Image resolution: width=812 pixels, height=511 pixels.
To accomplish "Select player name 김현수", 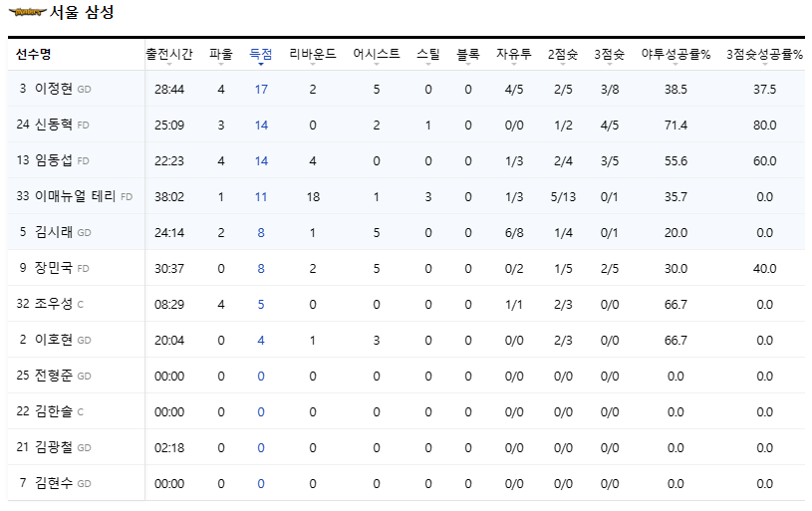I will [x=54, y=483].
